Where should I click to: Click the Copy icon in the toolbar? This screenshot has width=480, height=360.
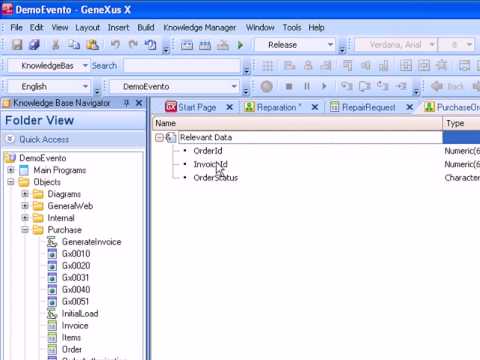[74, 45]
